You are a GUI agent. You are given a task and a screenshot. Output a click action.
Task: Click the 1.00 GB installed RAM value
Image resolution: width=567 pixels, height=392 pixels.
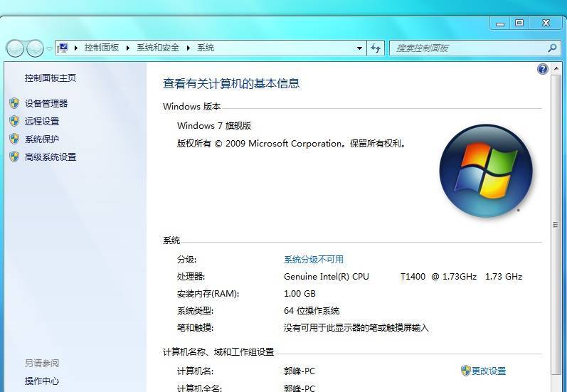(300, 294)
